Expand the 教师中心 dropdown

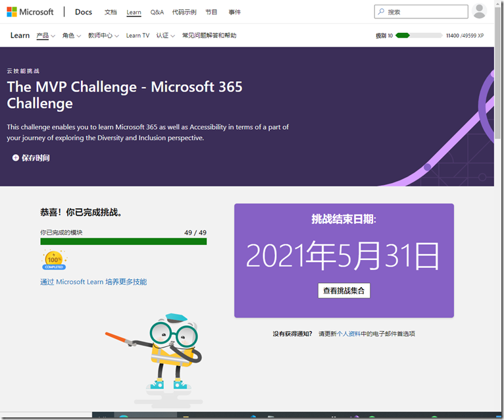coord(103,36)
